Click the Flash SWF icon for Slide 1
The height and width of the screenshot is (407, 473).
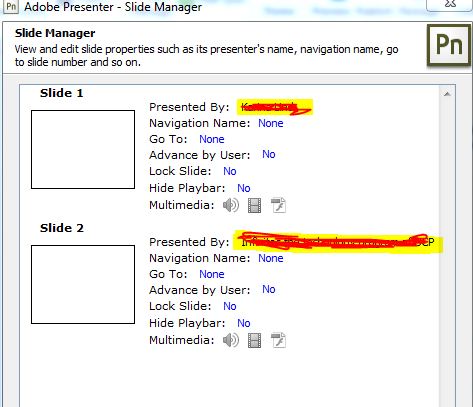(x=278, y=205)
